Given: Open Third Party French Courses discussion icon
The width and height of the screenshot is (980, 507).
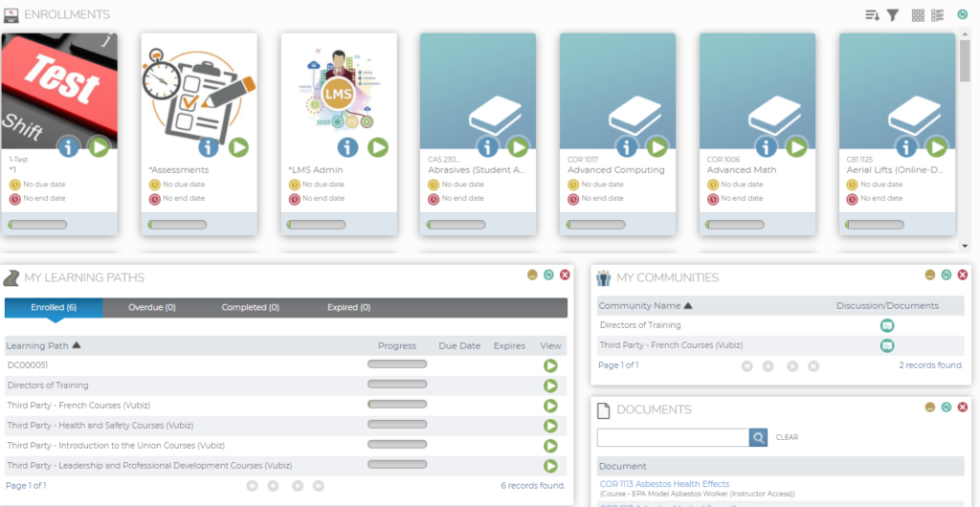Looking at the screenshot, I should click(887, 345).
